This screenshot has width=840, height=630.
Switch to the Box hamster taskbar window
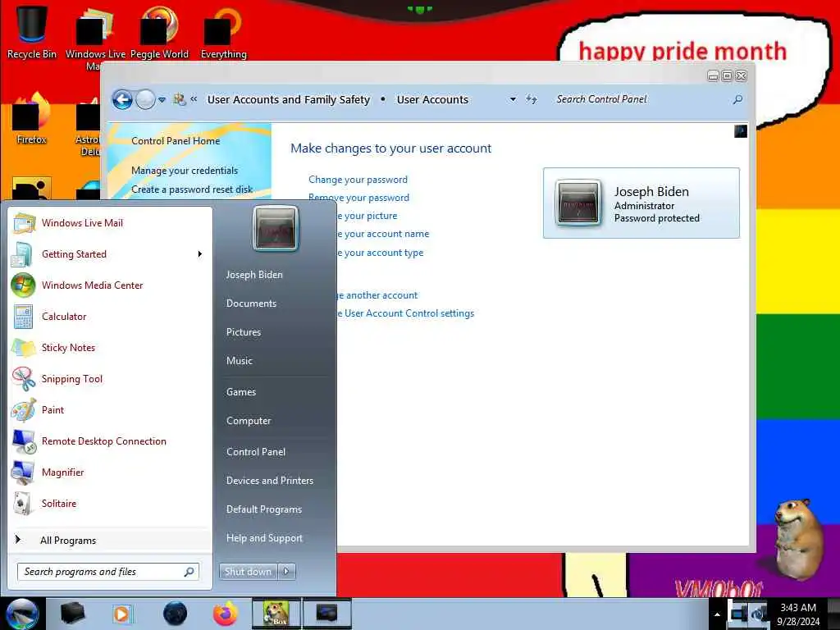[x=276, y=614]
